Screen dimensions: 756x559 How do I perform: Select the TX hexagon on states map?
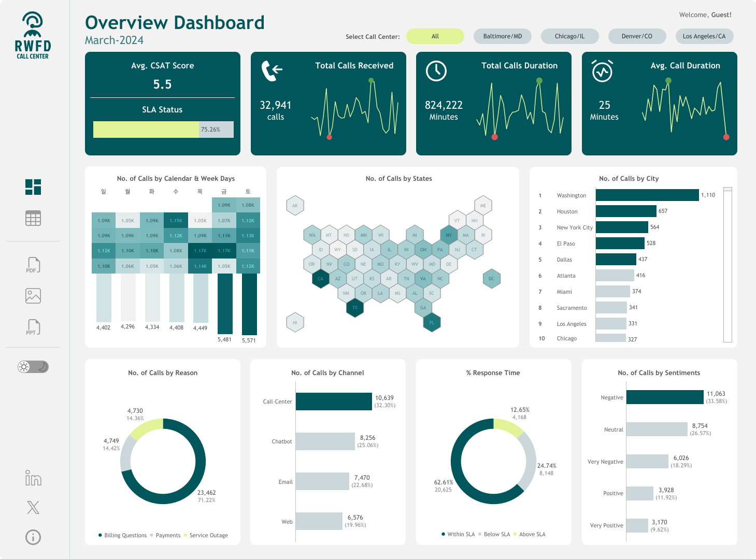[x=355, y=308]
